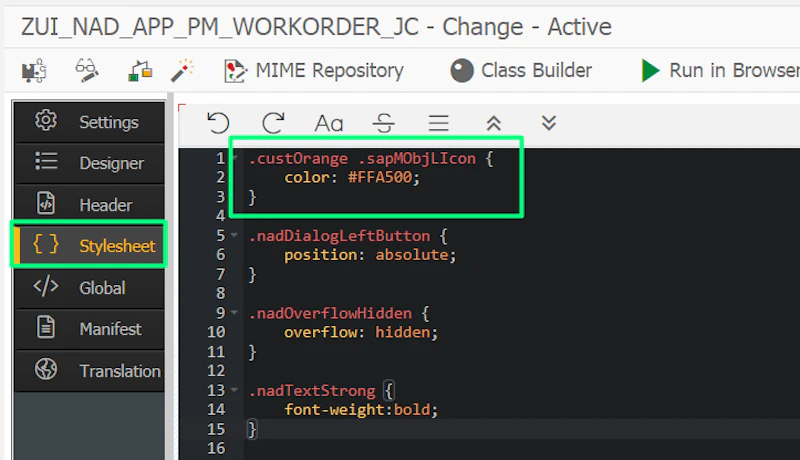Image resolution: width=800 pixels, height=460 pixels.
Task: Collapse the .custOrange code block on line 1
Action: tap(235, 157)
